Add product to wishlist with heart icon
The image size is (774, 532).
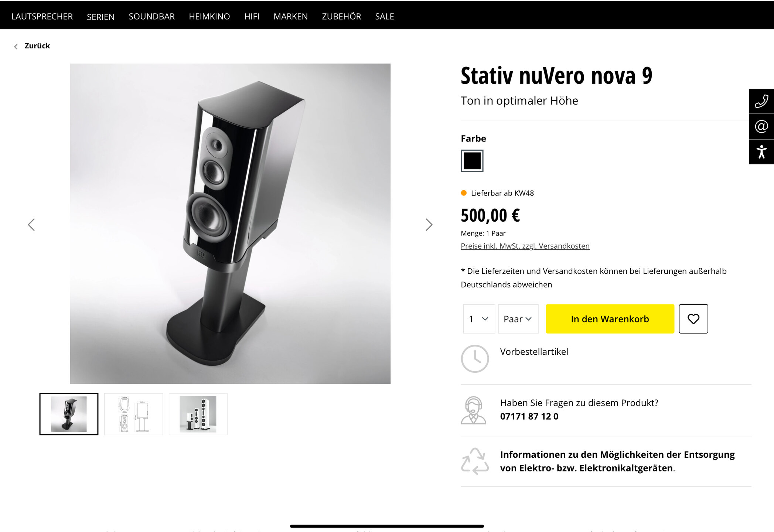[x=693, y=319]
